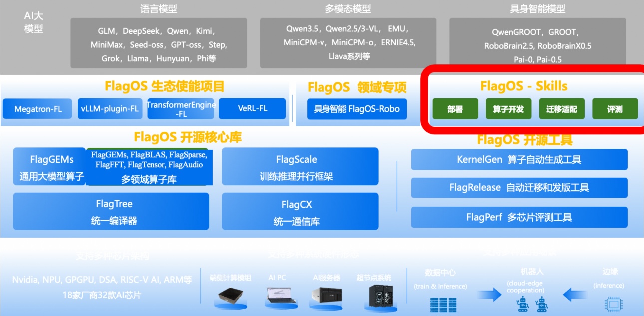Click the 语言模型 heading
Screen dimensions: 644x316
pyautogui.click(x=159, y=9)
